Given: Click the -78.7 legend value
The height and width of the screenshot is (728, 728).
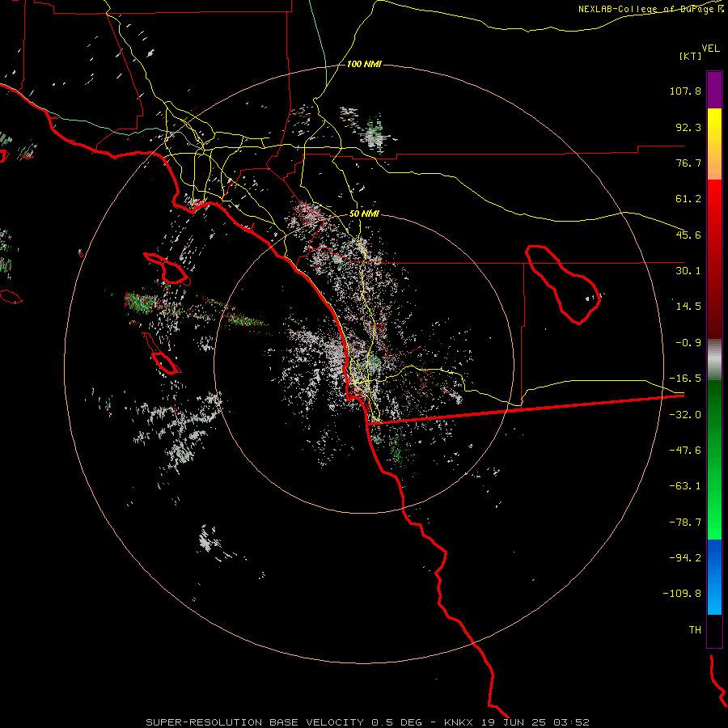Looking at the screenshot, I should point(685,523).
